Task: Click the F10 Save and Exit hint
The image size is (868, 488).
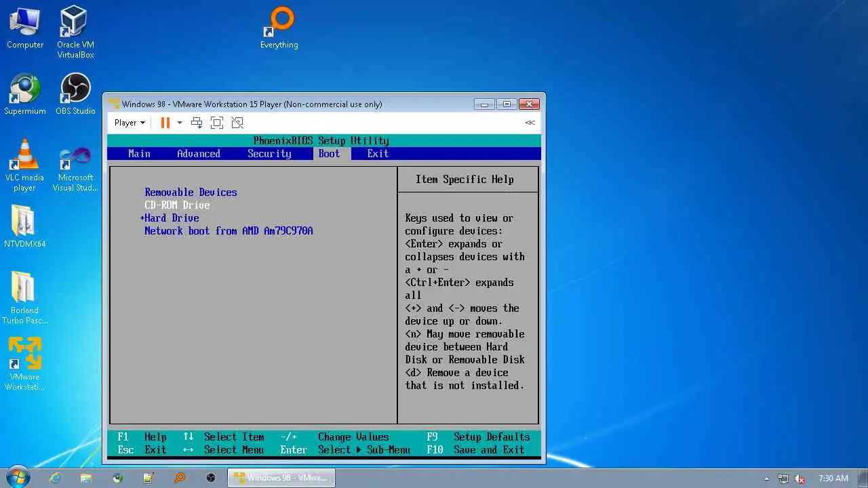Action: tap(475, 450)
